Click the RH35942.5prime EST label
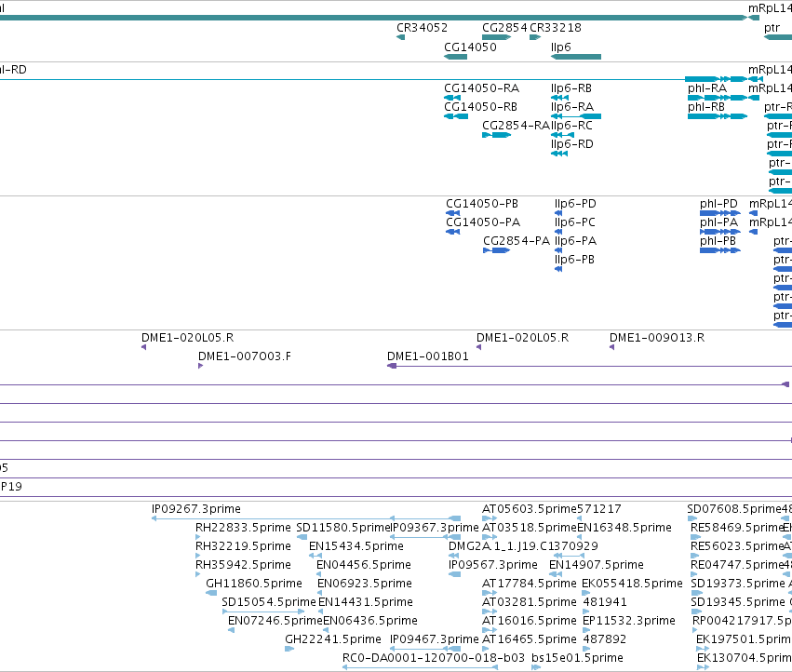The image size is (792, 672). point(243,565)
